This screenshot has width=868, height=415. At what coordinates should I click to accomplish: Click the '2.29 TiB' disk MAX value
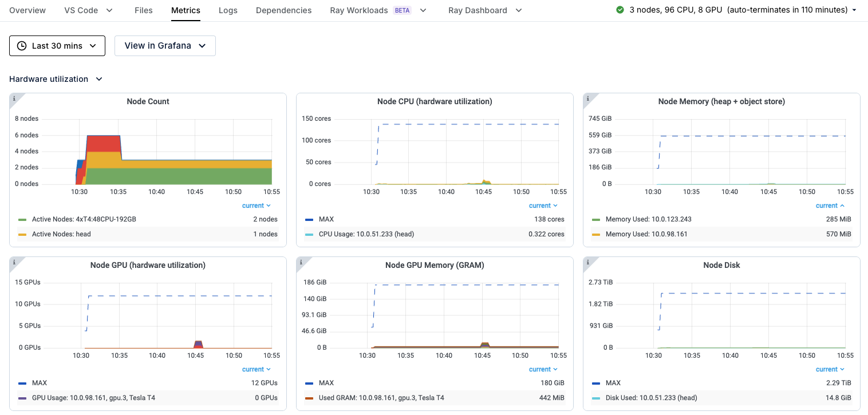click(839, 383)
